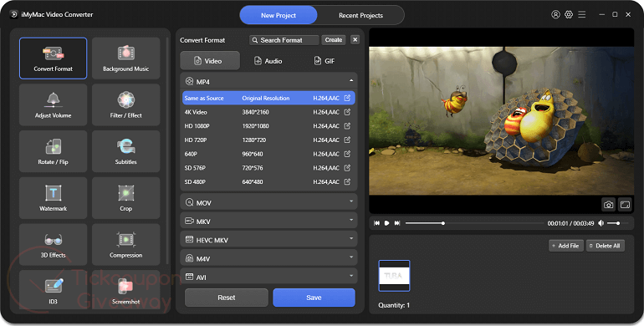Open the 3D Effects tool
644x326 pixels.
point(53,244)
